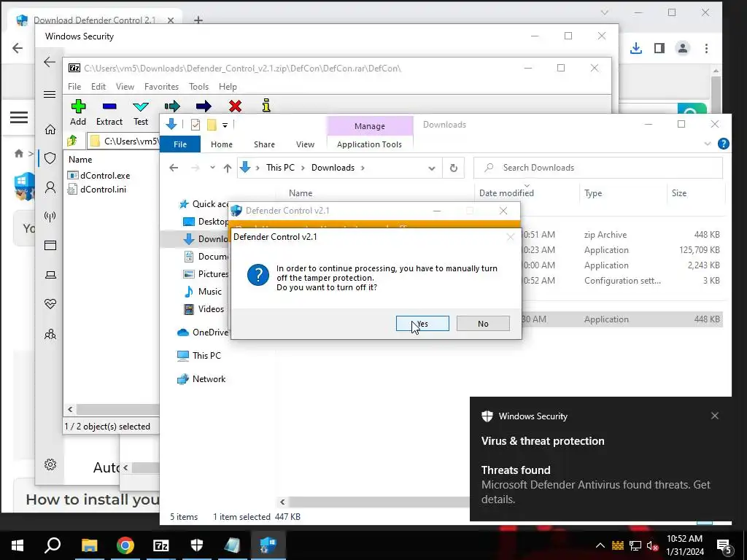Open View menu in 7-Zip
Viewport: 747px width, 560px height.
pyautogui.click(x=125, y=87)
